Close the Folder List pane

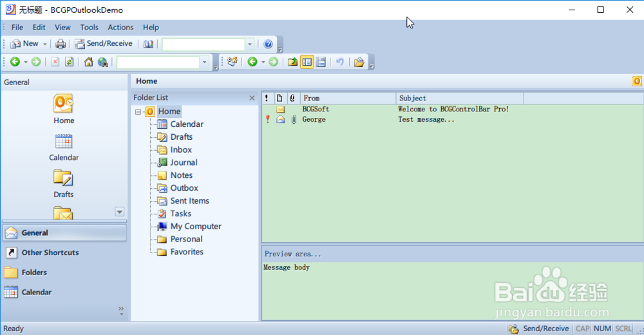click(252, 98)
